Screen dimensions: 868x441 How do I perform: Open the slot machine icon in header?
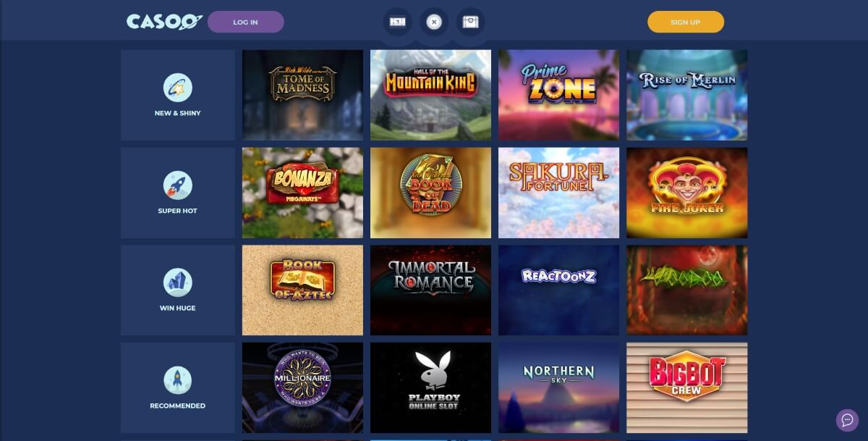coord(397,22)
